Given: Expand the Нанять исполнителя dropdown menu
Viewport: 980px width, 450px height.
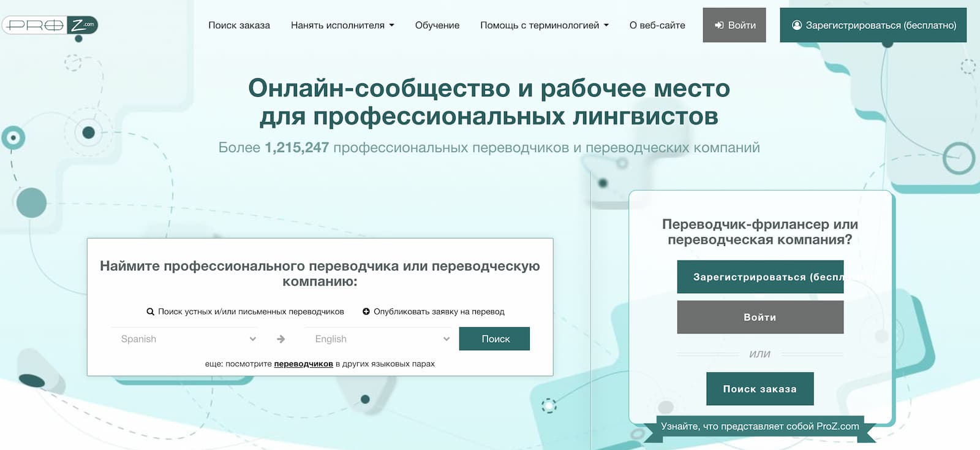Looking at the screenshot, I should 342,25.
